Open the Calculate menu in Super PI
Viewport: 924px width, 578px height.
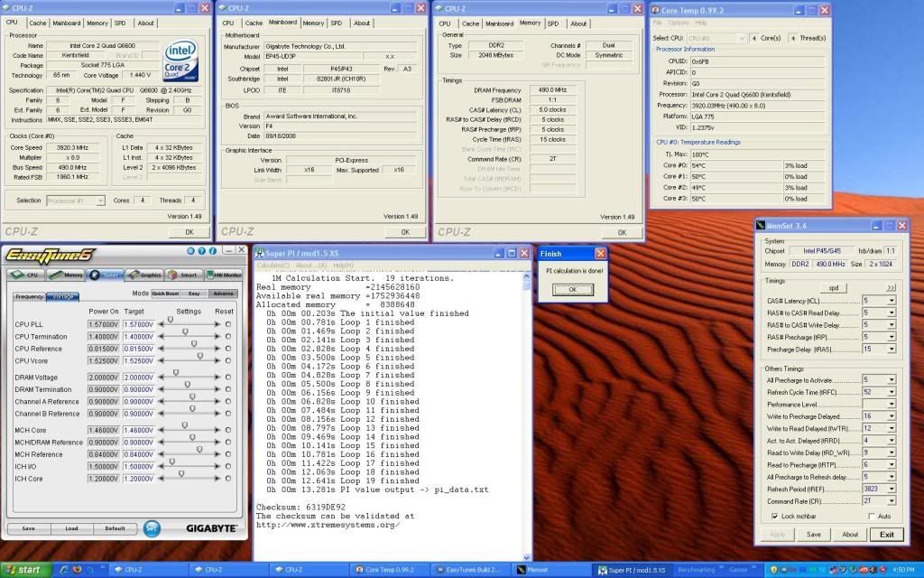coord(273,266)
